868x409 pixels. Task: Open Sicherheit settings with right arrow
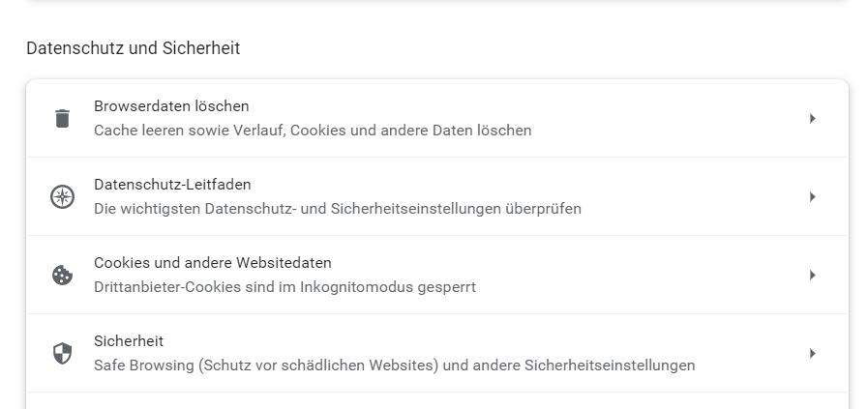coord(813,354)
